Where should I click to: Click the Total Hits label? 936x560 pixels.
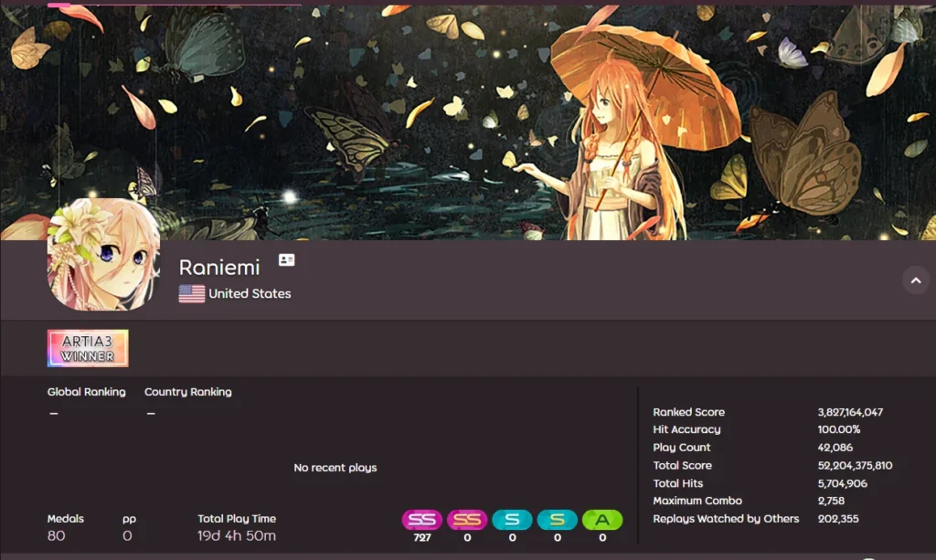677,483
